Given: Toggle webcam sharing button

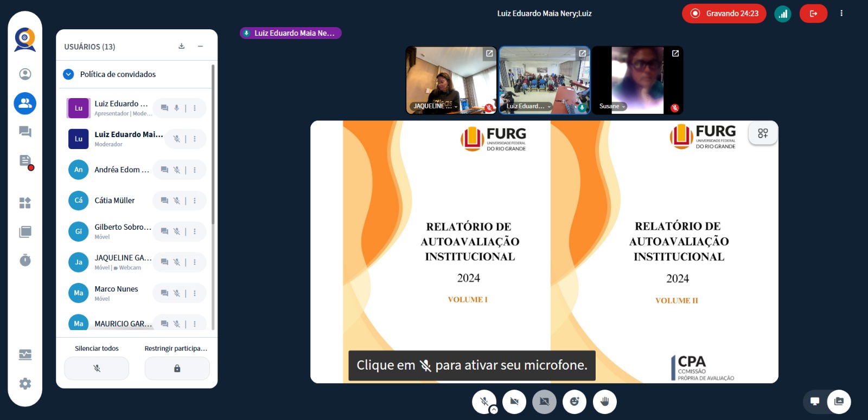Looking at the screenshot, I should 514,402.
